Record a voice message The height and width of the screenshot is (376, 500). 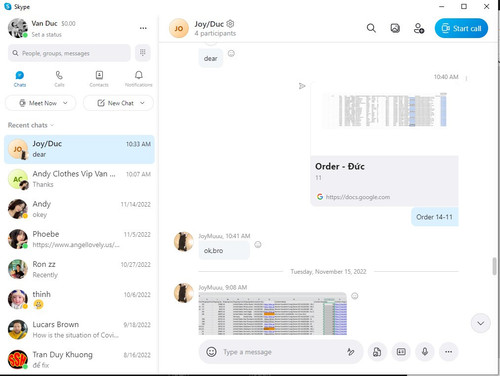pyautogui.click(x=425, y=352)
